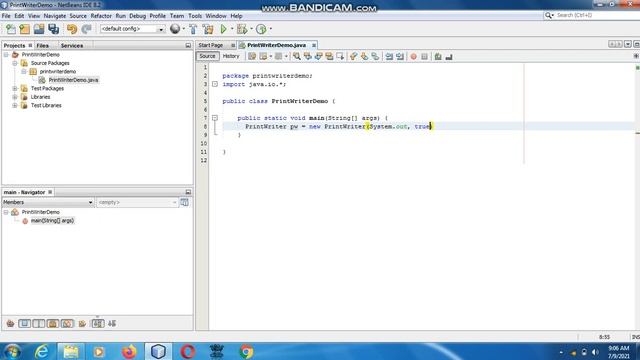Click Find Selection magnifier icon in editor
The height and width of the screenshot is (360, 640).
297,56
